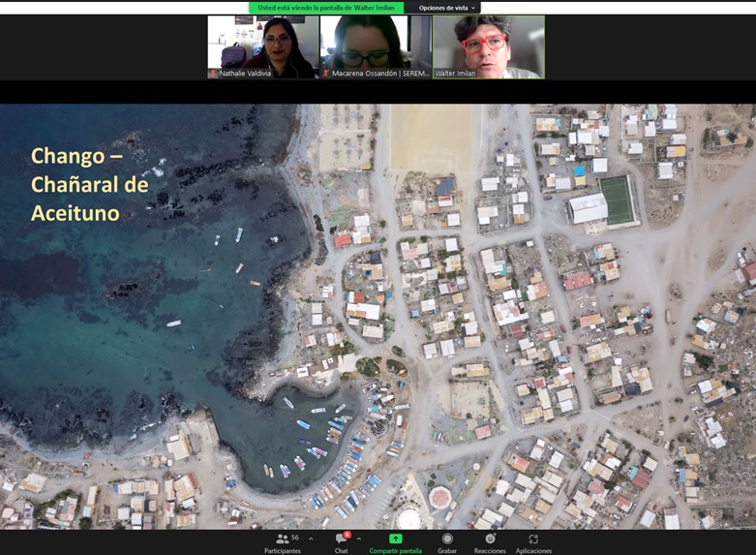Click Nathalie Valdivia's muted microphone icon

coord(213,74)
